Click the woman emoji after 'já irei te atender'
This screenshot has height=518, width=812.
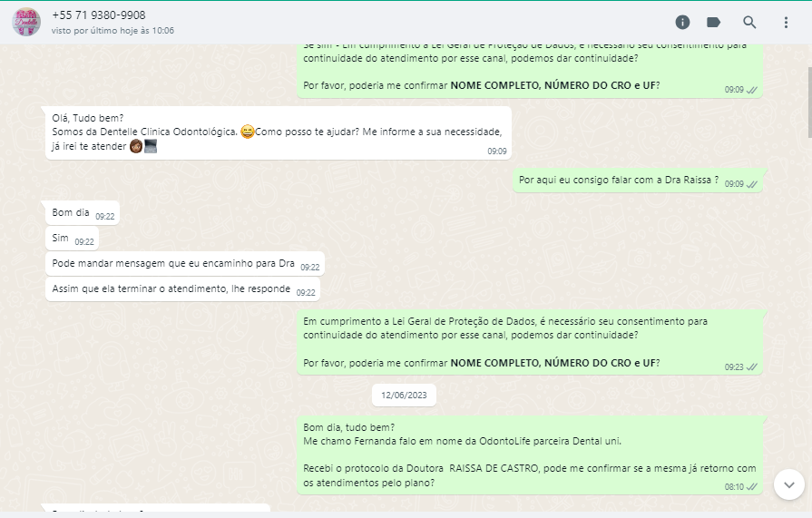(136, 146)
